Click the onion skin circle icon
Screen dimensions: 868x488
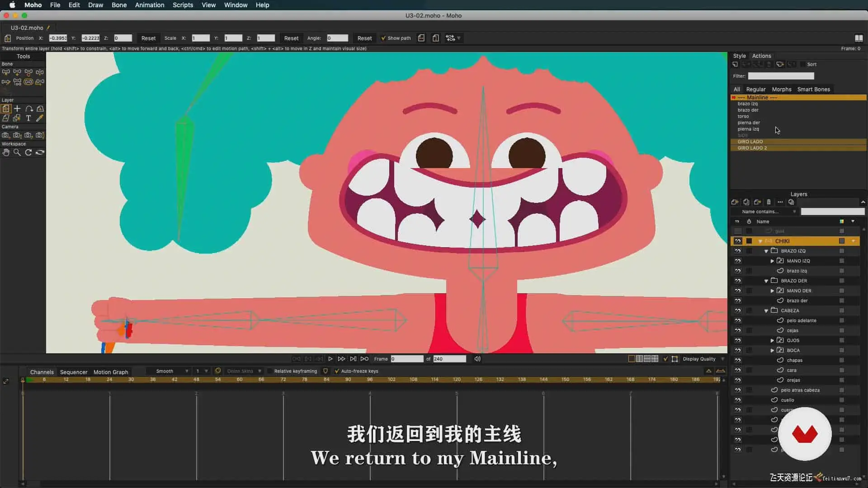218,371
